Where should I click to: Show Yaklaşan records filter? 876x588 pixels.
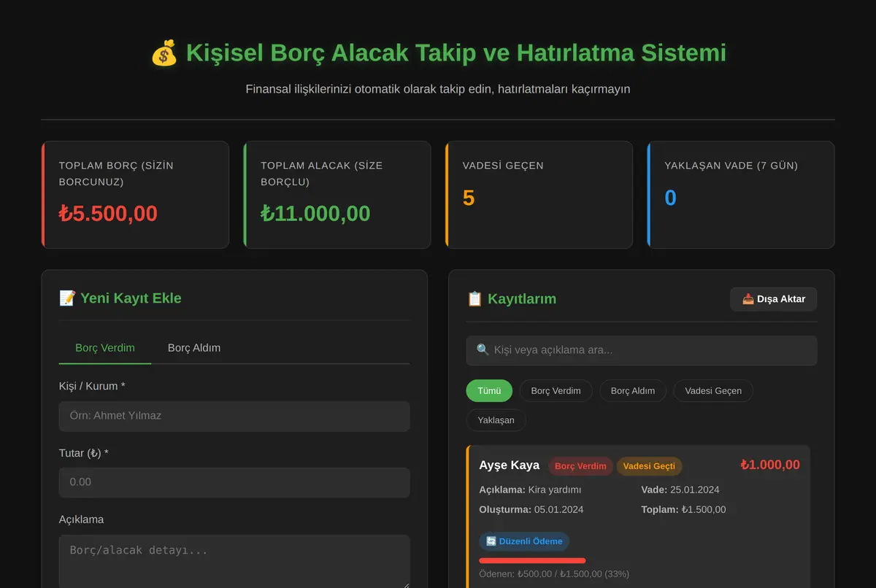496,420
